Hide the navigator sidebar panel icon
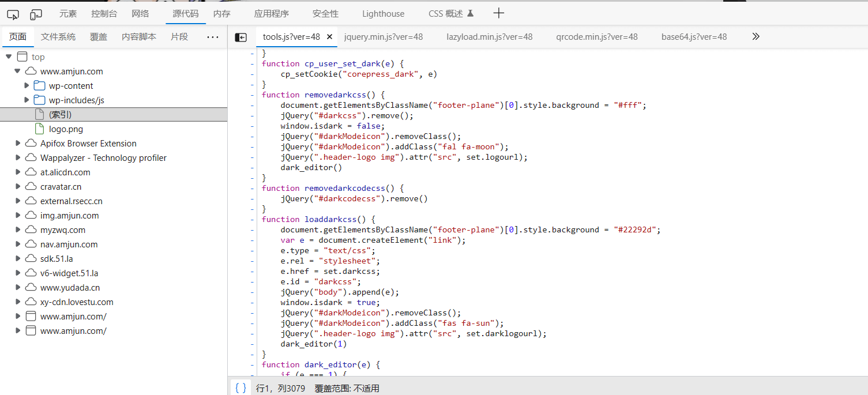 (x=241, y=37)
